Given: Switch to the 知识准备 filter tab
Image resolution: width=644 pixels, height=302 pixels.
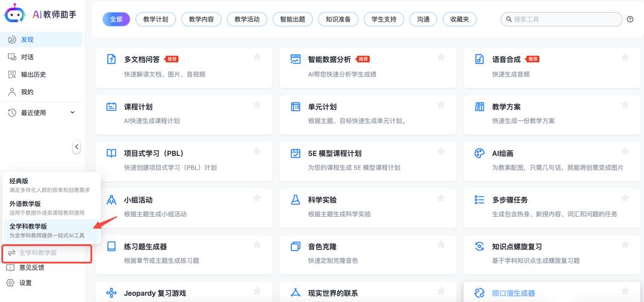Looking at the screenshot, I should point(338,19).
